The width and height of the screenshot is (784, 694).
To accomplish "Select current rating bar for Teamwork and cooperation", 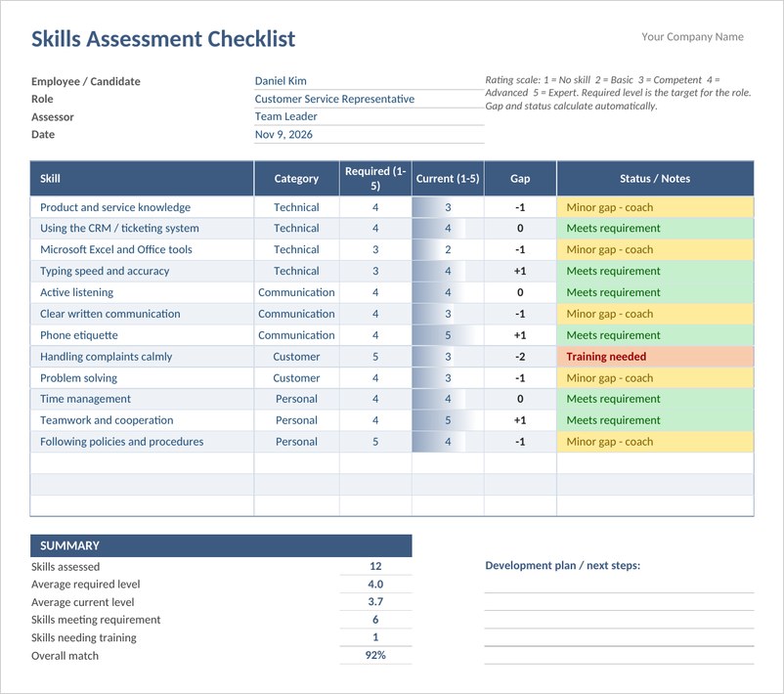I will click(448, 420).
